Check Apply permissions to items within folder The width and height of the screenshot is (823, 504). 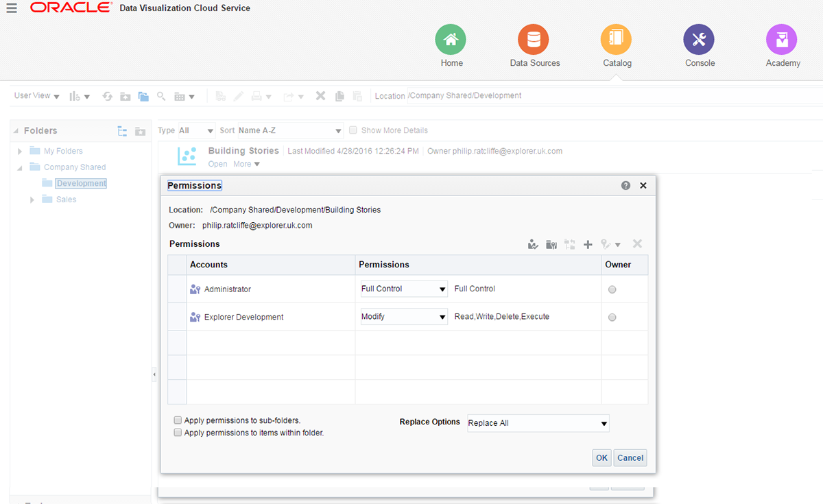point(178,433)
